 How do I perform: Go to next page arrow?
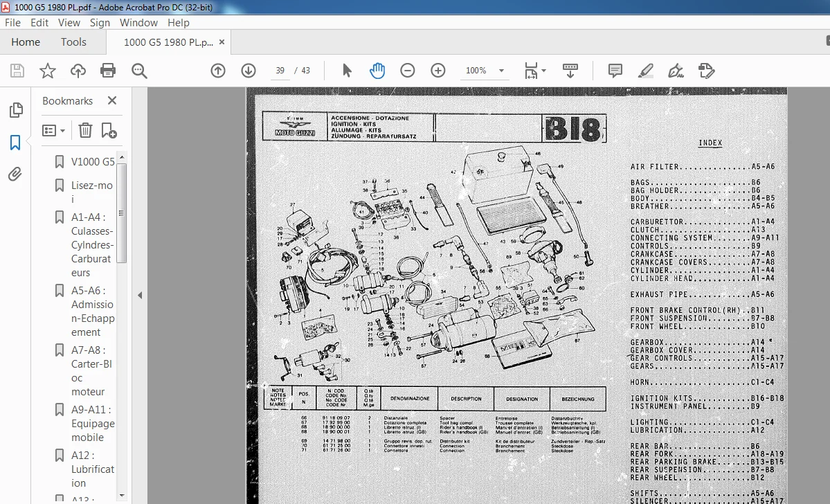[249, 71]
